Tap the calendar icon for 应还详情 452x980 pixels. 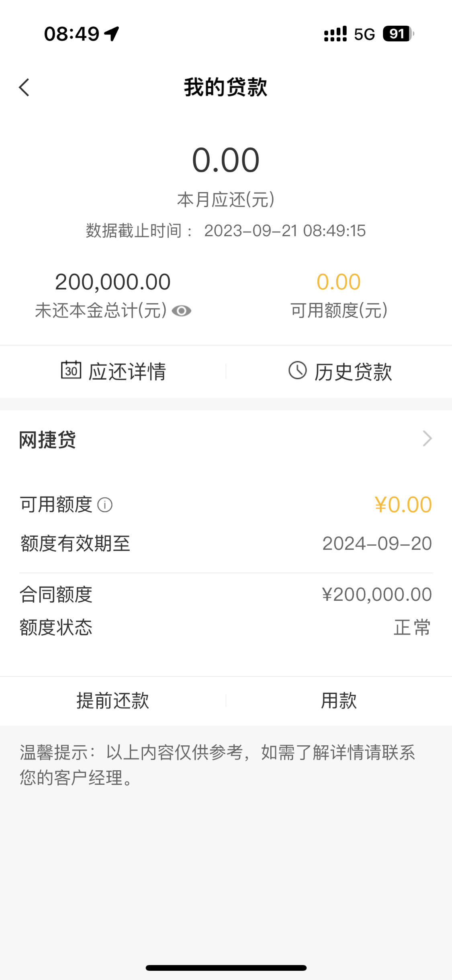(x=71, y=370)
